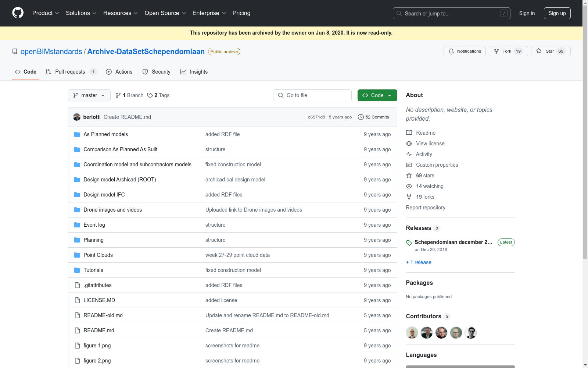Open the openBIMstandards owner link
This screenshot has width=588, height=368.
pyautogui.click(x=51, y=52)
